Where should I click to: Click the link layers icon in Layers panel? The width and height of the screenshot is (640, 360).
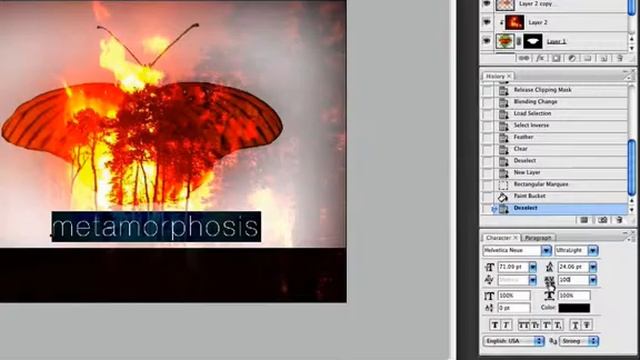(x=524, y=59)
